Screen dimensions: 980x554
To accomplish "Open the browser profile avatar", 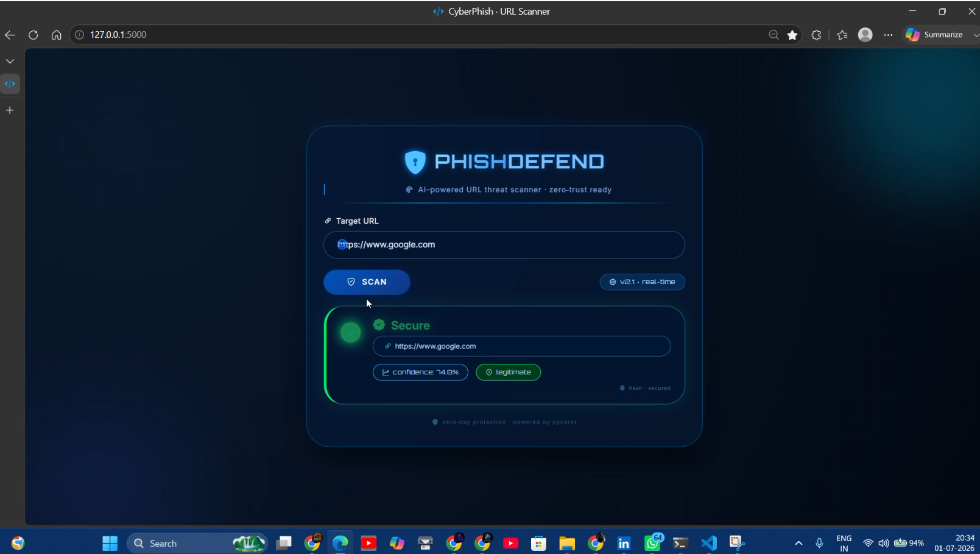I will click(x=865, y=35).
